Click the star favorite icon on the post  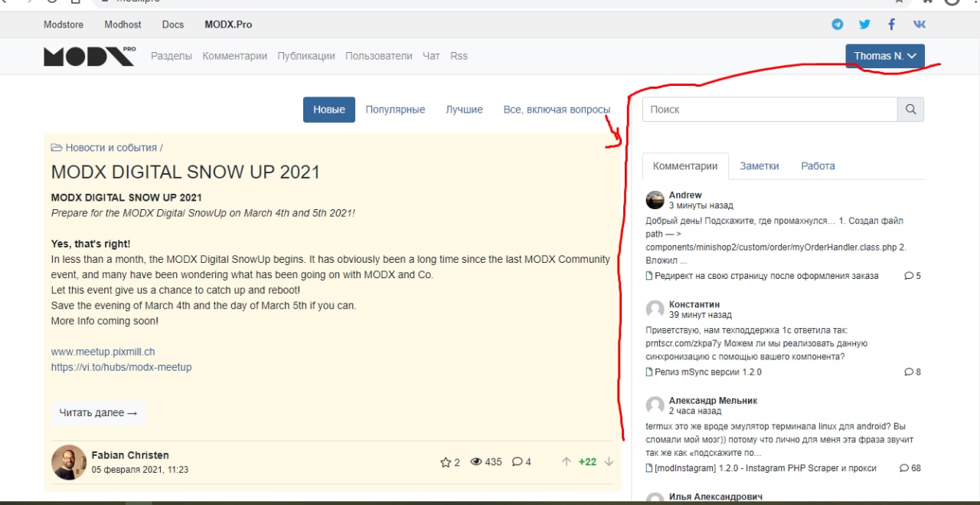(446, 462)
